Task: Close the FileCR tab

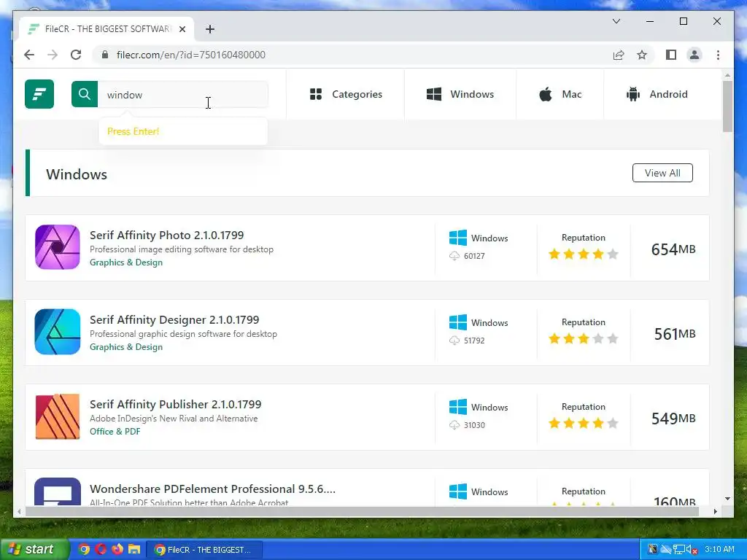Action: pyautogui.click(x=182, y=29)
